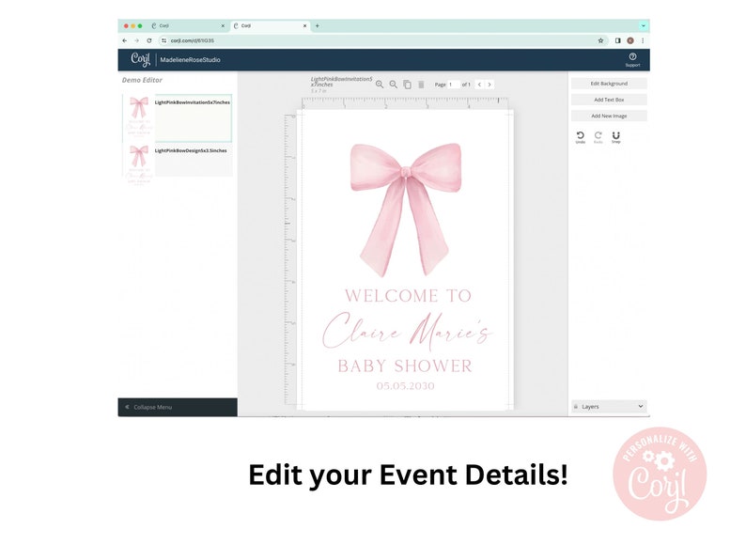Viewport: 746px width, 560px height.
Task: Open a new browser tab
Action: pos(318,25)
